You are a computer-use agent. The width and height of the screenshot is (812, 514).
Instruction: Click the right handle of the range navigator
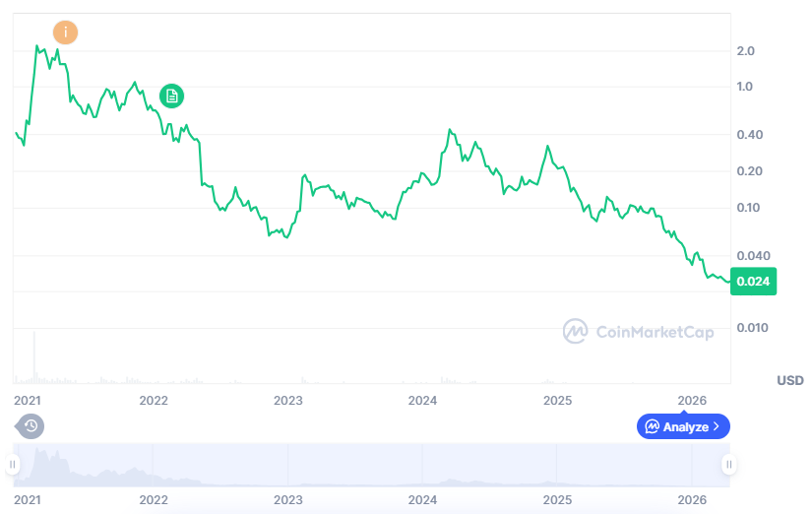point(728,464)
